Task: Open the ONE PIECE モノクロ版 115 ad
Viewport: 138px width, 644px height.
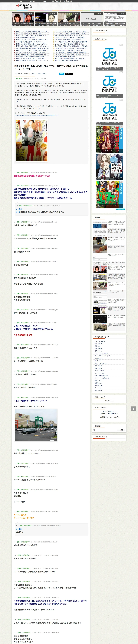Action: click(x=109, y=84)
